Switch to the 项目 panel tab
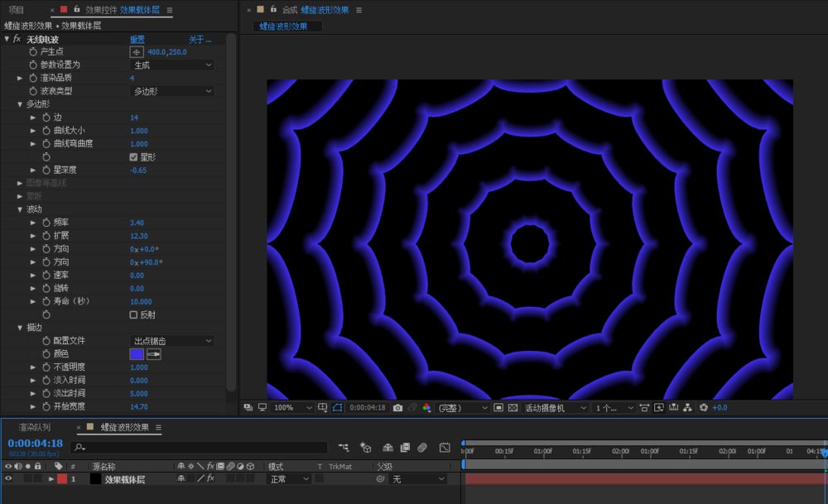 click(x=17, y=10)
